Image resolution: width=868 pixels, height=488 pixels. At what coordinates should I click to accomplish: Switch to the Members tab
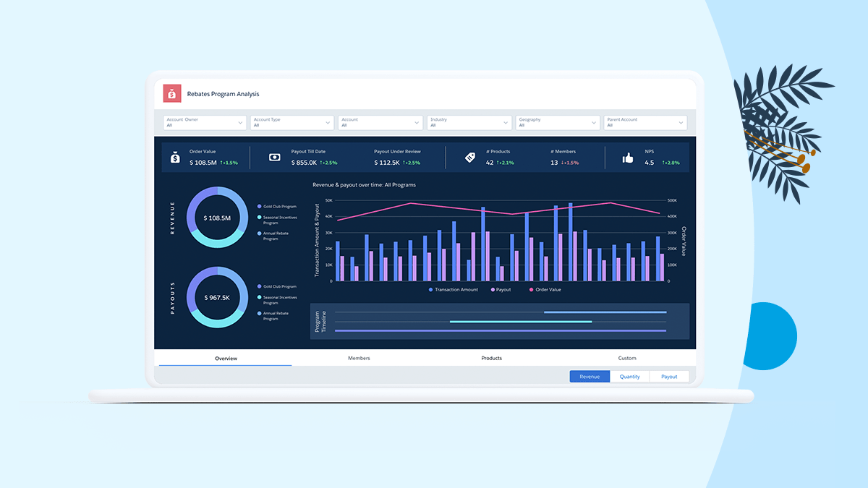(x=359, y=358)
